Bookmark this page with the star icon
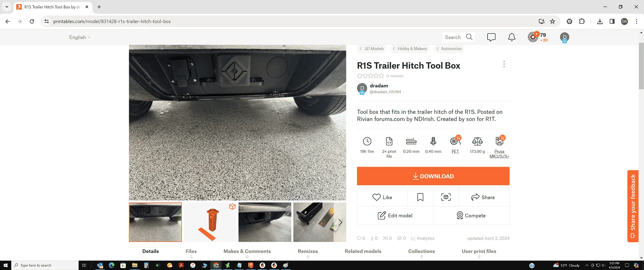The width and height of the screenshot is (644, 270). coord(552,21)
